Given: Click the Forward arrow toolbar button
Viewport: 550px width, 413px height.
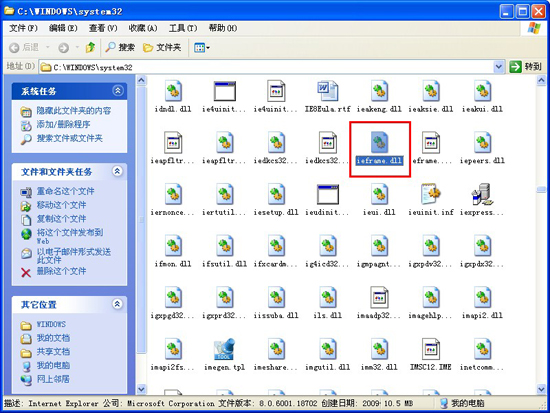Looking at the screenshot, I should pos(63,48).
